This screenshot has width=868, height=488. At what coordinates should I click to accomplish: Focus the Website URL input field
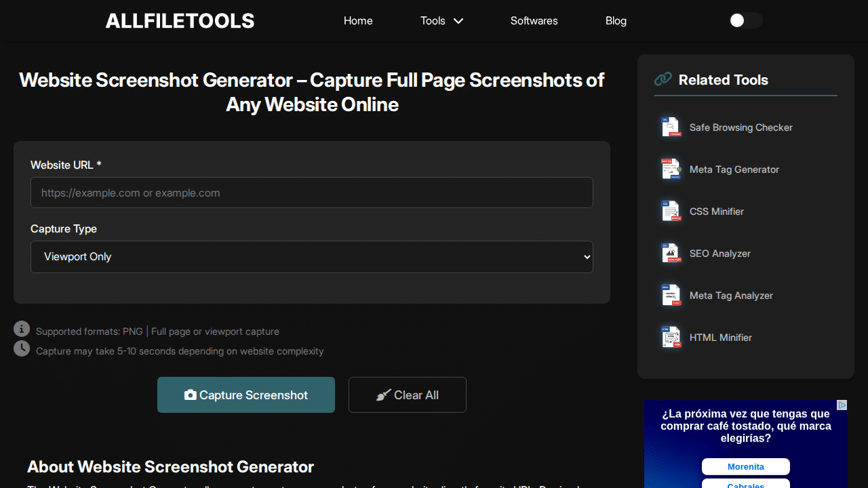click(312, 192)
